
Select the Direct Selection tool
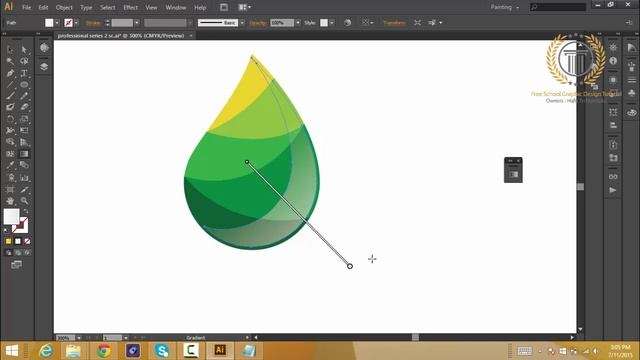point(24,50)
